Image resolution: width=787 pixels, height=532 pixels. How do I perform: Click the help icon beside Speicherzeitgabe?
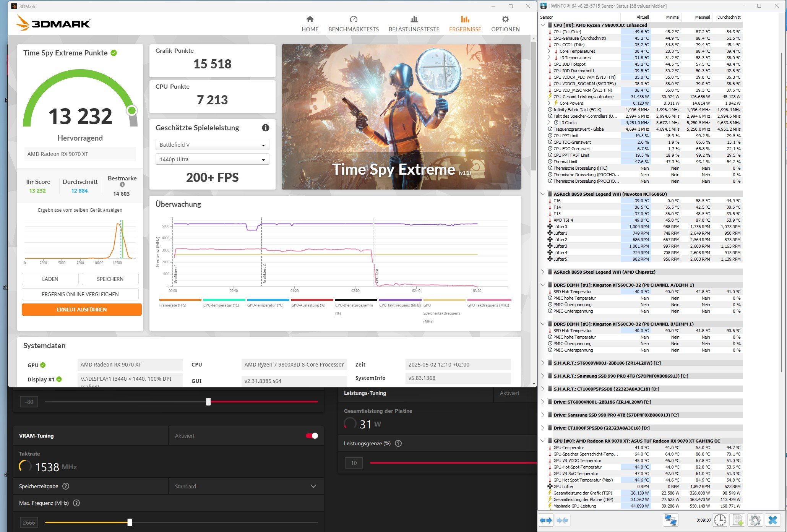pyautogui.click(x=66, y=486)
